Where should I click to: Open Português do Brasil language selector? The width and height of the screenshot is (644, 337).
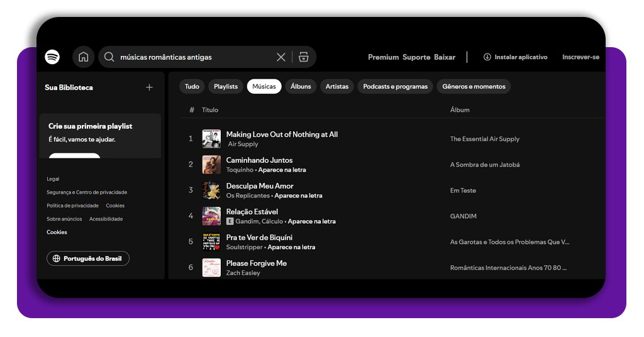pos(88,258)
